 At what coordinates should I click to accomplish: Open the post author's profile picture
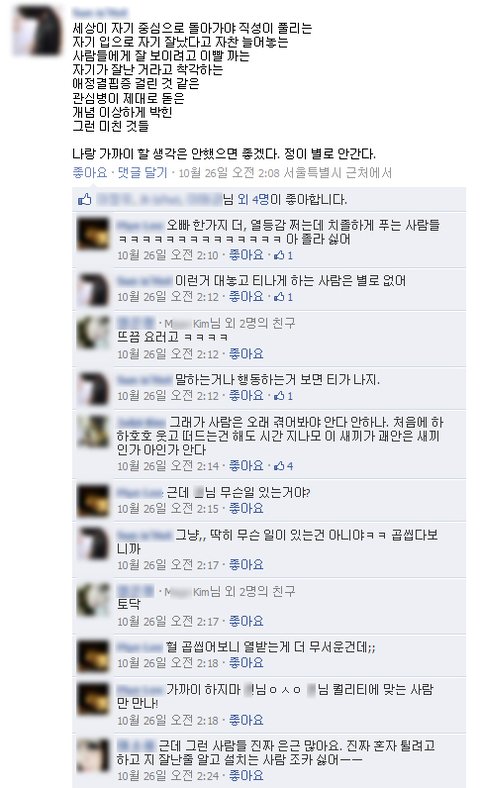coord(37,31)
